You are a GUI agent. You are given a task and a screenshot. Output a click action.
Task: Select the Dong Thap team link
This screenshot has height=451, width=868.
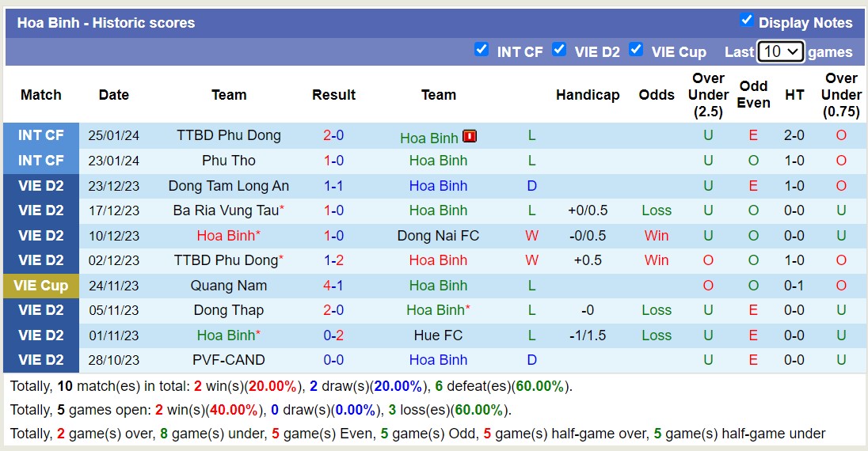(229, 310)
